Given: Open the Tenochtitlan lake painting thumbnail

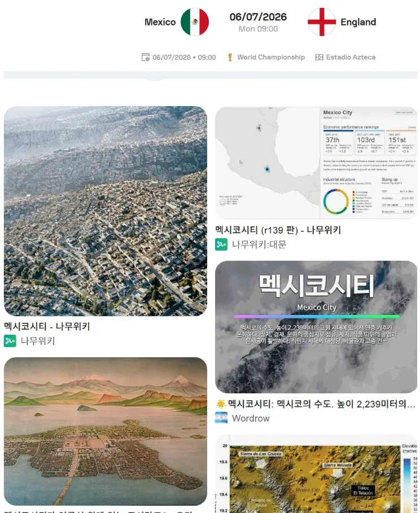Looking at the screenshot, I should tap(106, 432).
